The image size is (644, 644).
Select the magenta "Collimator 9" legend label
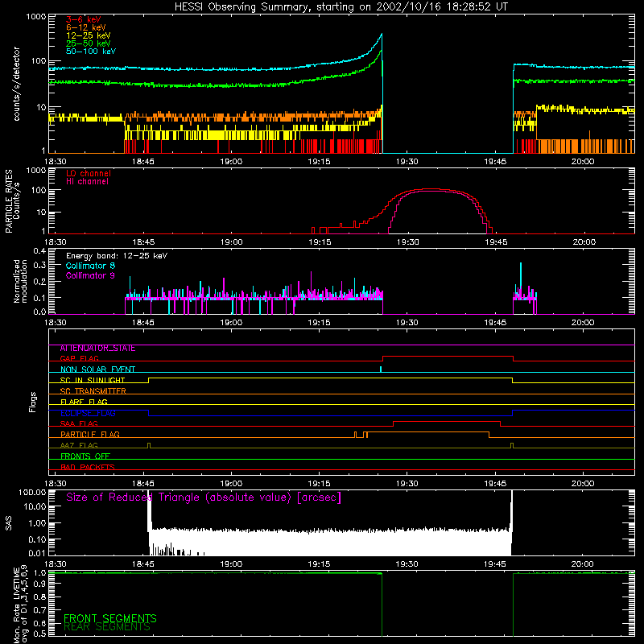pos(90,275)
